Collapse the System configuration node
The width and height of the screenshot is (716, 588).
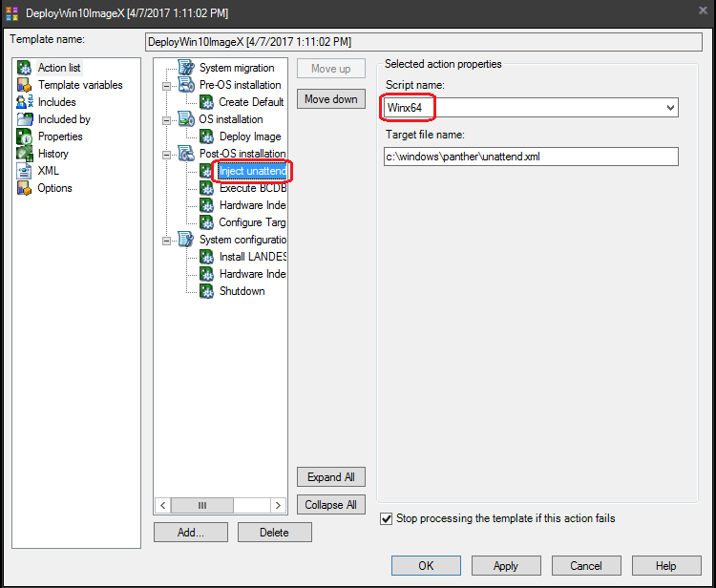(167, 241)
